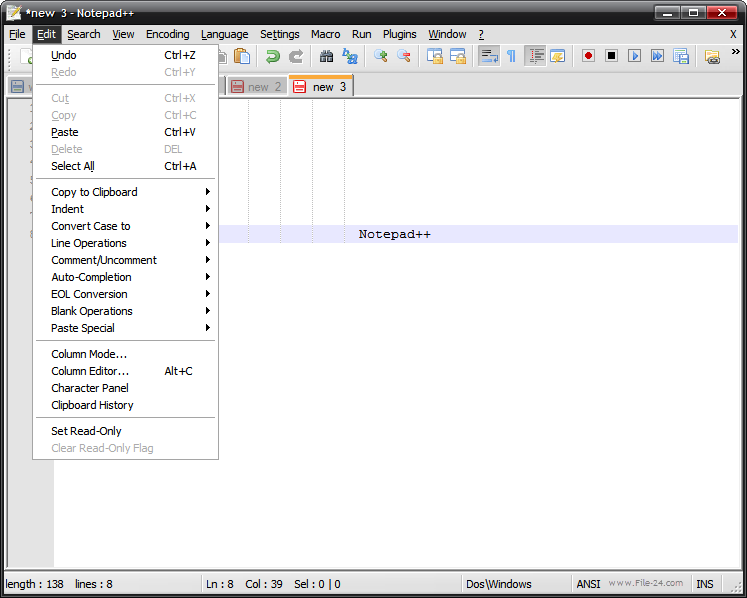Click the Stop Recording square icon
This screenshot has height=598, width=747.
pos(611,56)
